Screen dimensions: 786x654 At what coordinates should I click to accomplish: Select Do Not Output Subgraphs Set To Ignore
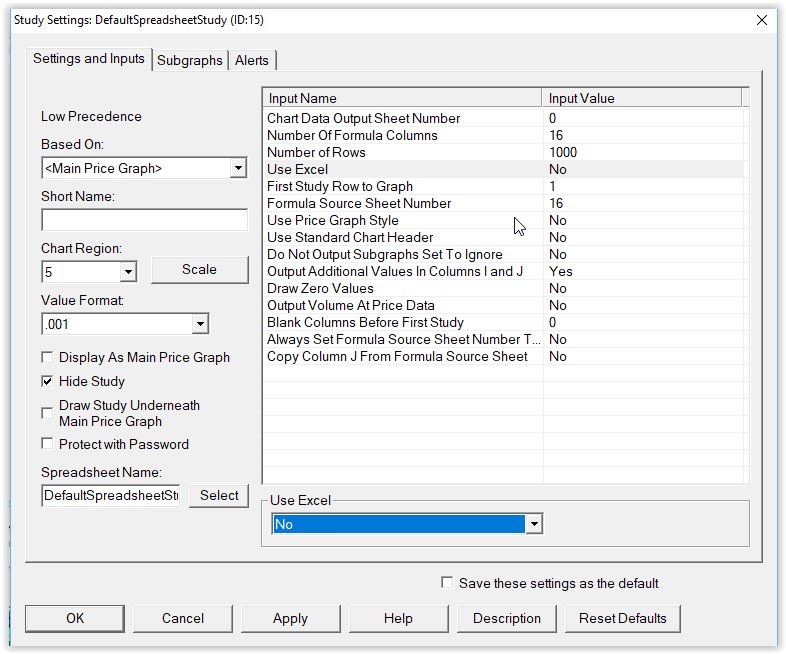503,255
